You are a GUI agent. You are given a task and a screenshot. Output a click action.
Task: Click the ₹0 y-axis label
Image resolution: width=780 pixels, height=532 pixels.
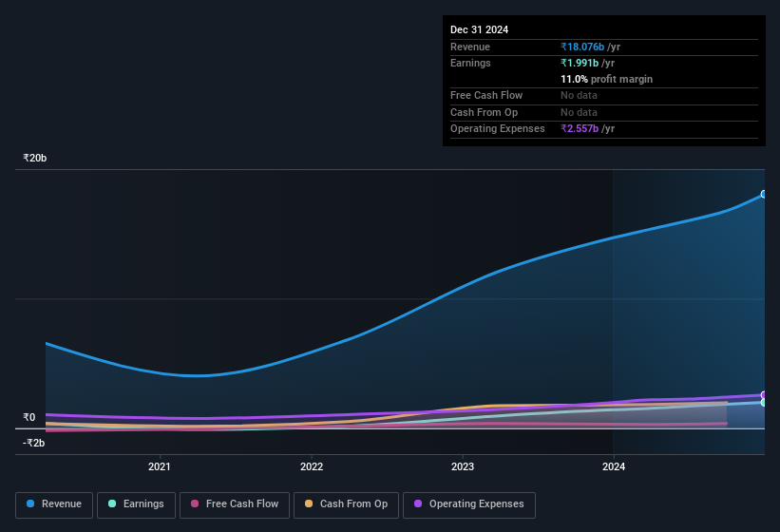click(x=29, y=417)
